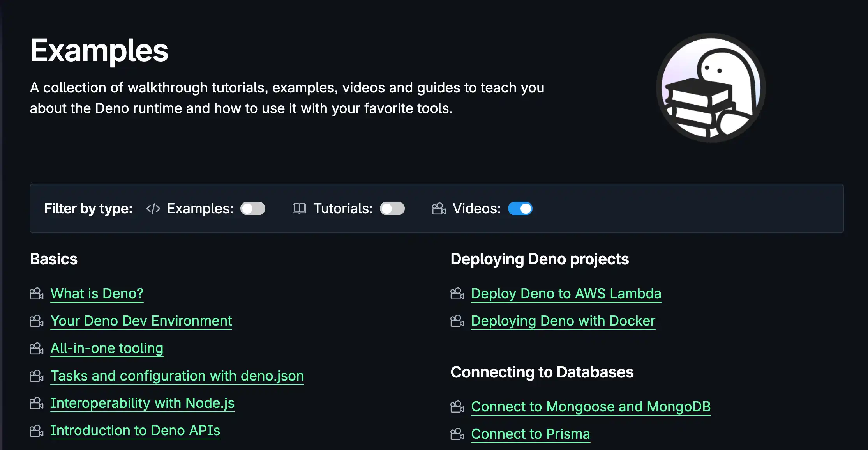Click the video icon beside Deploy Deno to AWS Lambda
Viewport: 868px width, 450px height.
(457, 294)
